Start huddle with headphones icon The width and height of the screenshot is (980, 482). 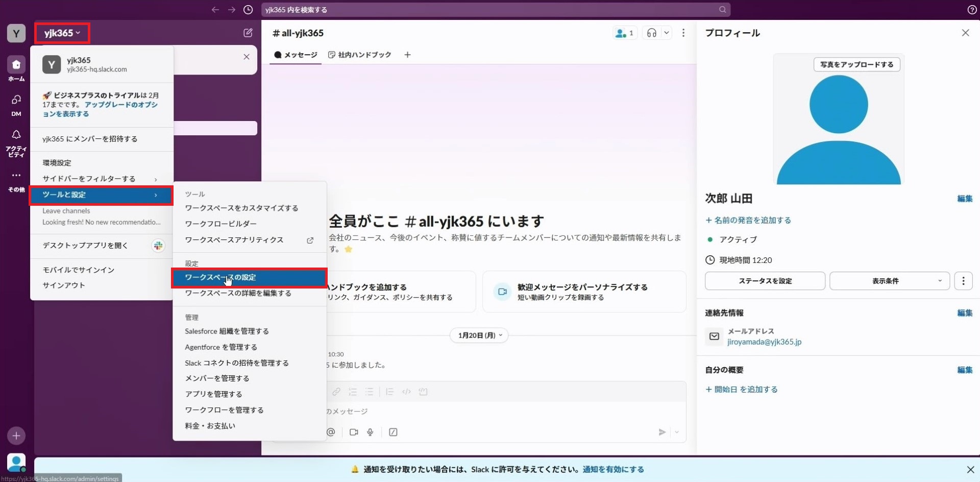point(652,33)
